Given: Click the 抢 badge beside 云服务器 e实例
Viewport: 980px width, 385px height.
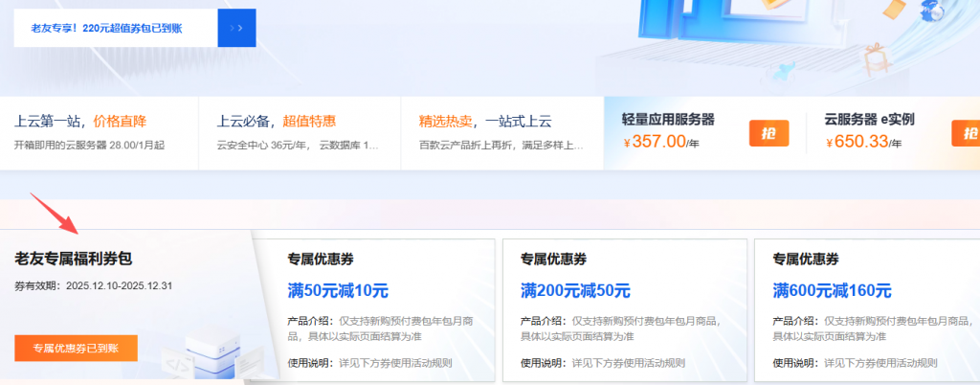Looking at the screenshot, I should tap(966, 133).
